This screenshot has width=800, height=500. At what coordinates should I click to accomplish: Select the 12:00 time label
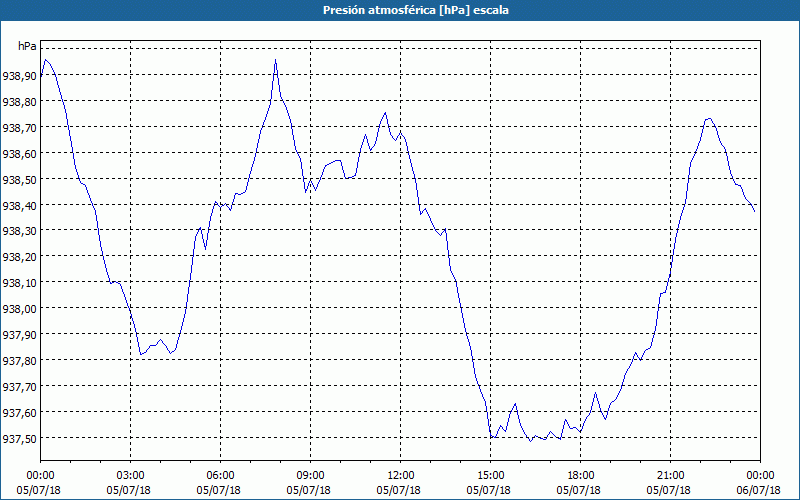coord(401,476)
